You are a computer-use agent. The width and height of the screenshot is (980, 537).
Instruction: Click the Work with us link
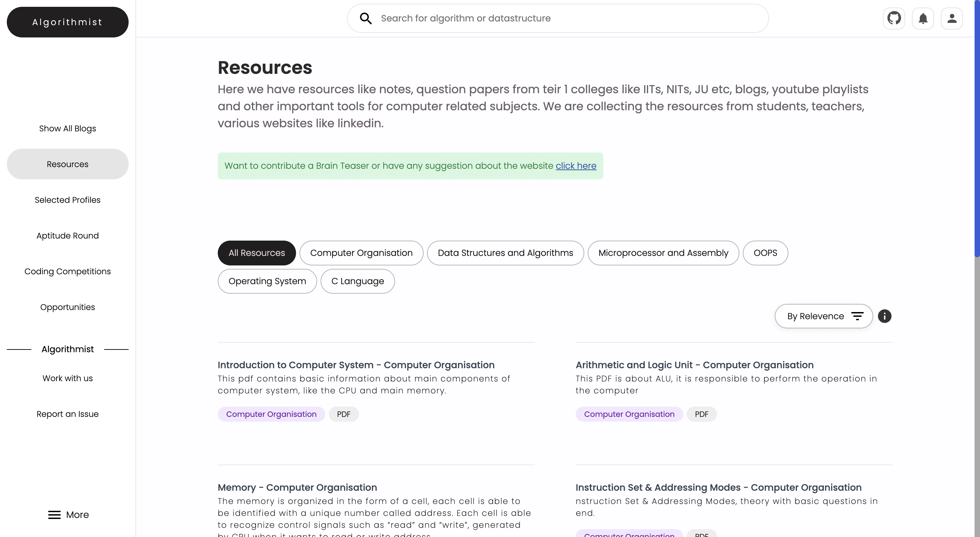[x=67, y=378]
